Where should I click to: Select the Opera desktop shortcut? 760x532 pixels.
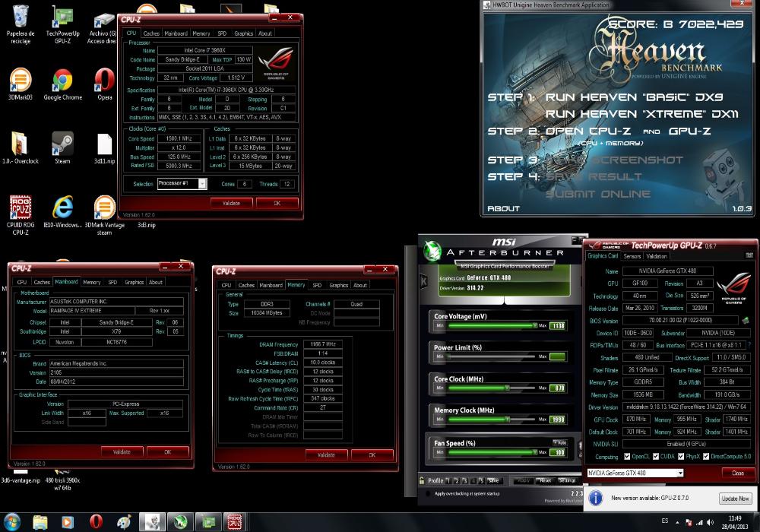[x=104, y=84]
